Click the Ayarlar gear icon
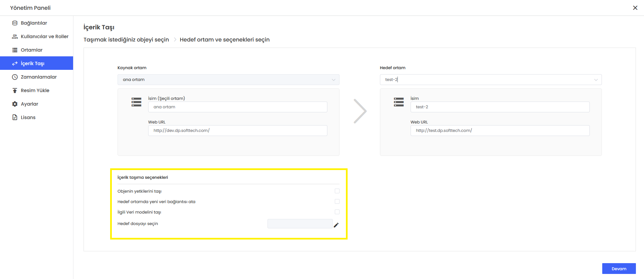This screenshot has height=279, width=644. pyautogui.click(x=15, y=104)
